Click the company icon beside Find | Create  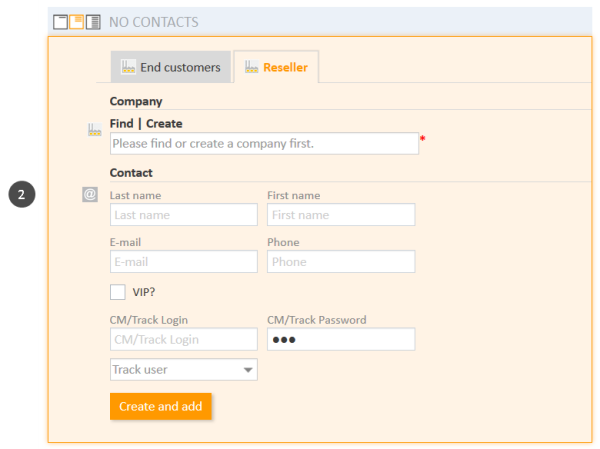tap(95, 130)
